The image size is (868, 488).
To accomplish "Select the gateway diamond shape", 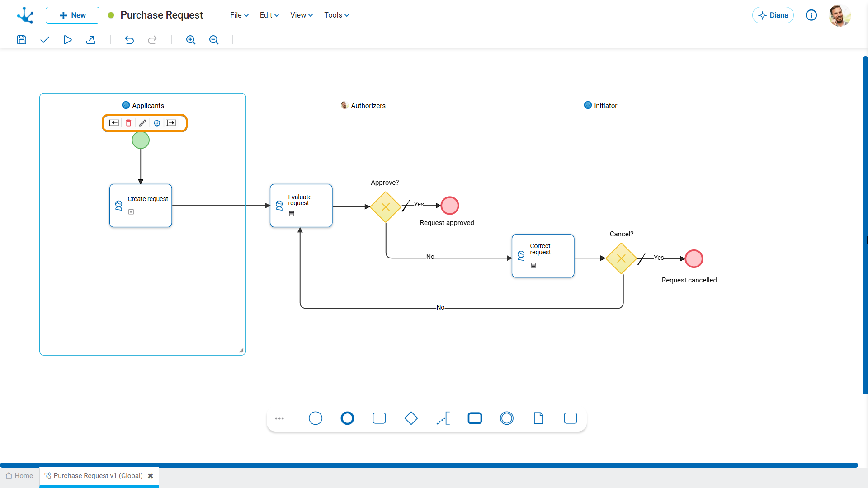I will pos(411,418).
